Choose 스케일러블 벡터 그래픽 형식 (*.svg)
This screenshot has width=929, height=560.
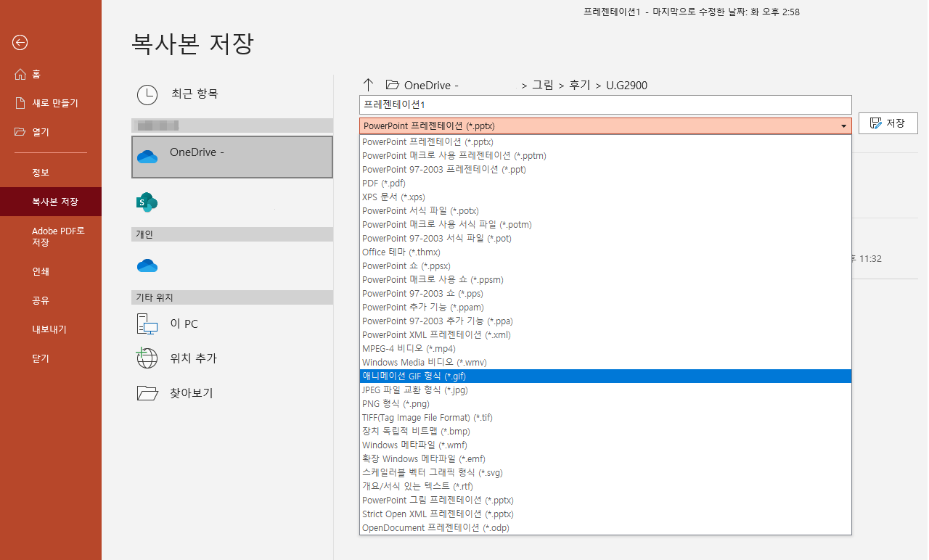pos(605,473)
